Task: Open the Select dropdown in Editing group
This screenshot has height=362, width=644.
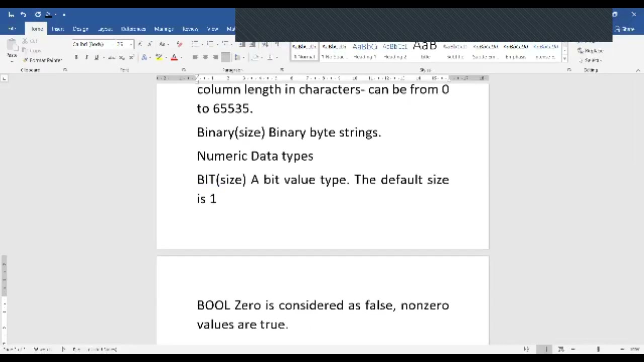Action: pos(590,60)
